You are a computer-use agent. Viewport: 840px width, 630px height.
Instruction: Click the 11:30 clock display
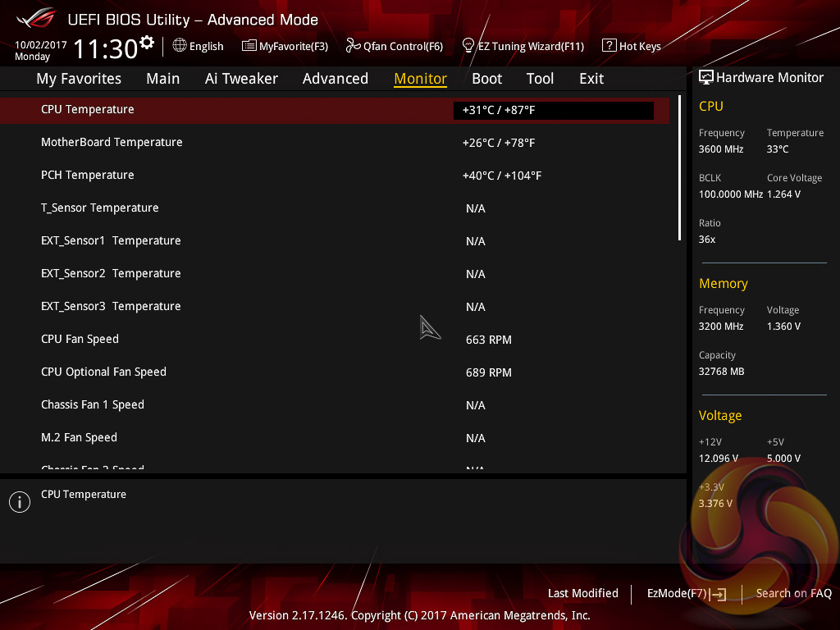[106, 48]
